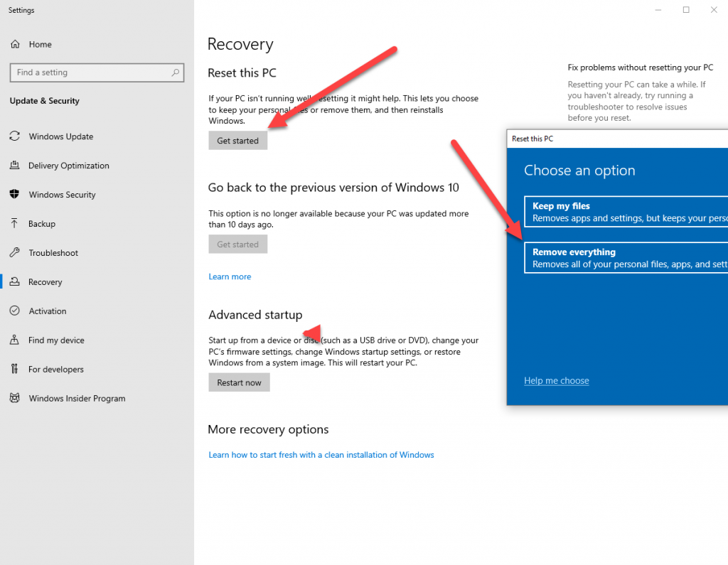This screenshot has height=565, width=728.
Task: Click the Help me choose link
Action: [556, 381]
